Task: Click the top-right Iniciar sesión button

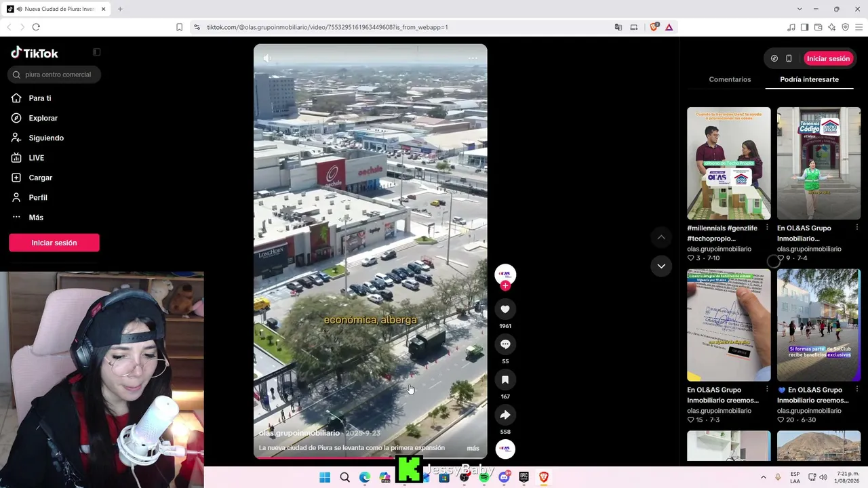Action: click(x=828, y=58)
